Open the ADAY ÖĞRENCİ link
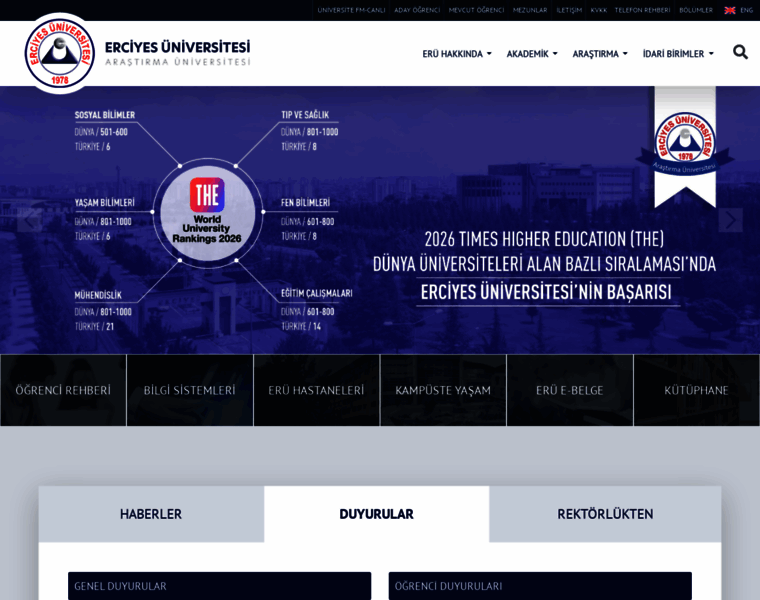 [417, 10]
